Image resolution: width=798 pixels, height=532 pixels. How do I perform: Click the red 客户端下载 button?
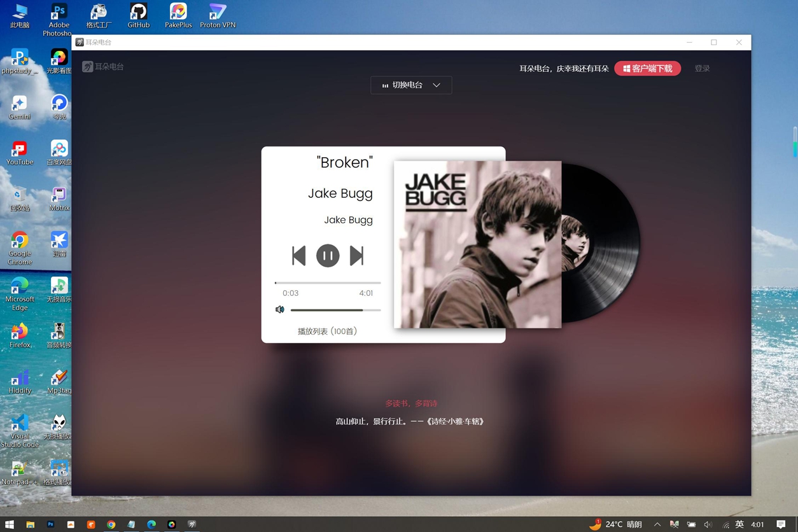[x=647, y=68]
